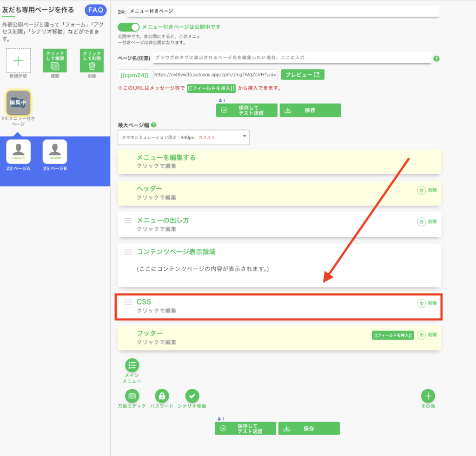Click the top '保存' save button

(x=310, y=110)
